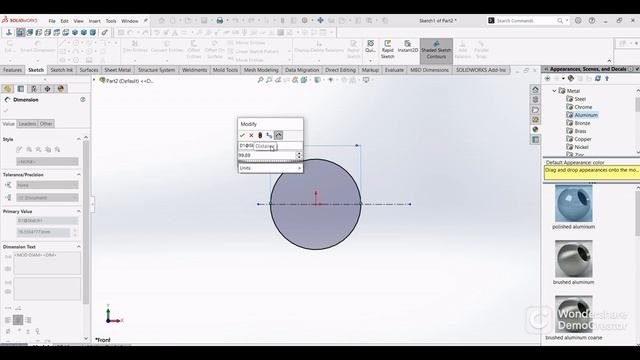The width and height of the screenshot is (640, 360).
Task: Click the settings gear icon near search
Action: click(x=578, y=20)
